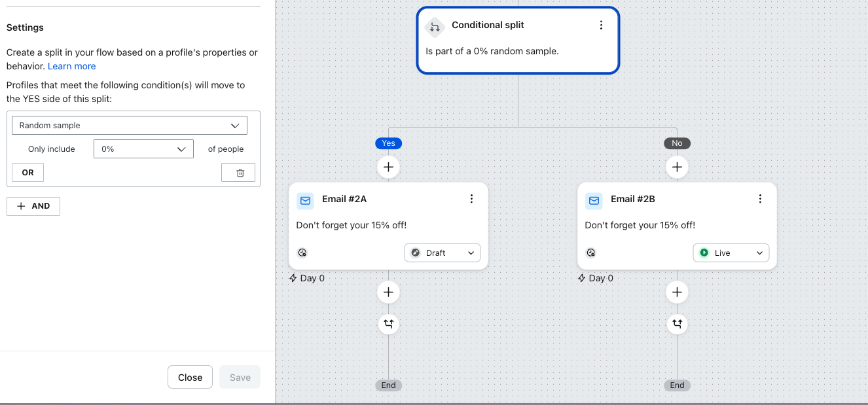The height and width of the screenshot is (405, 868).
Task: Click the OR condition button
Action: click(27, 173)
